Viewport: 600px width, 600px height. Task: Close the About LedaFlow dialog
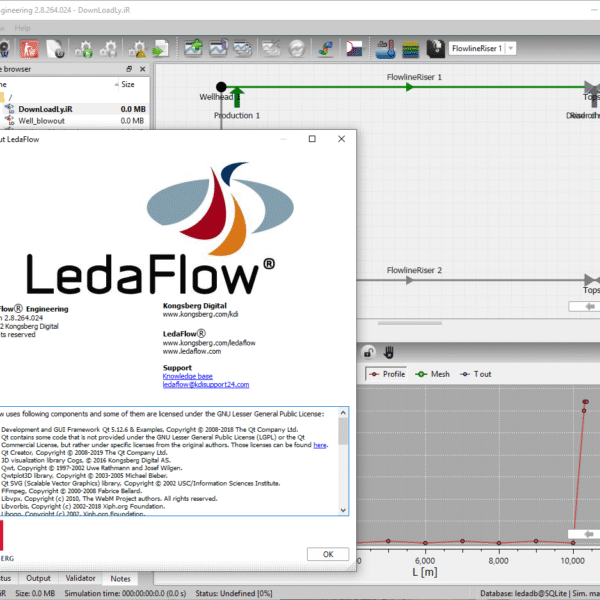tap(341, 139)
